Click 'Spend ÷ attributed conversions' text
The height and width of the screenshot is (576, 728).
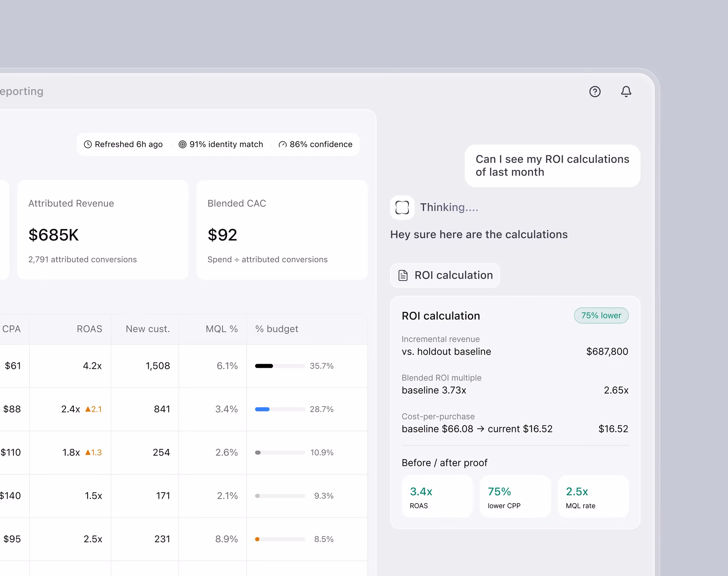click(x=267, y=260)
